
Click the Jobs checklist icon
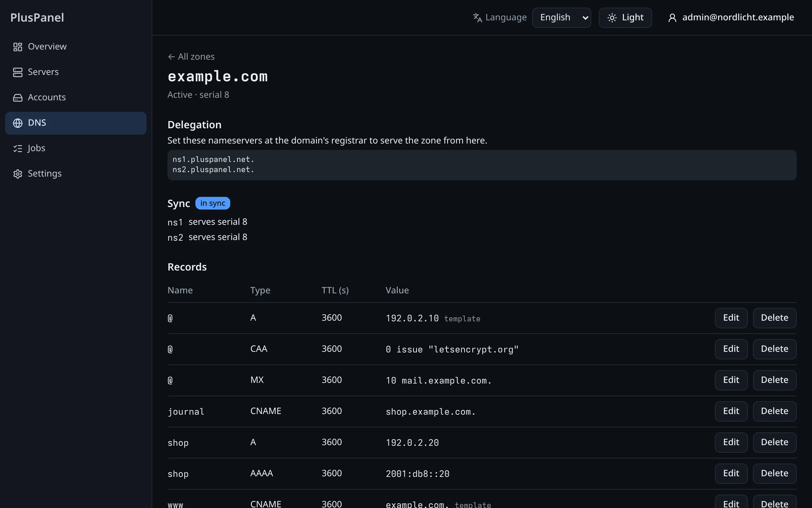[x=17, y=148]
